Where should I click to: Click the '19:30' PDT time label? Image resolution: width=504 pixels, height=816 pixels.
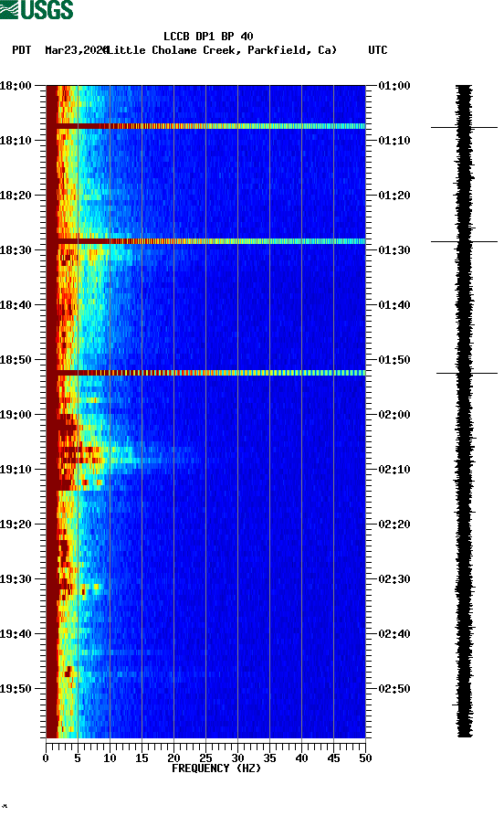tap(16, 579)
